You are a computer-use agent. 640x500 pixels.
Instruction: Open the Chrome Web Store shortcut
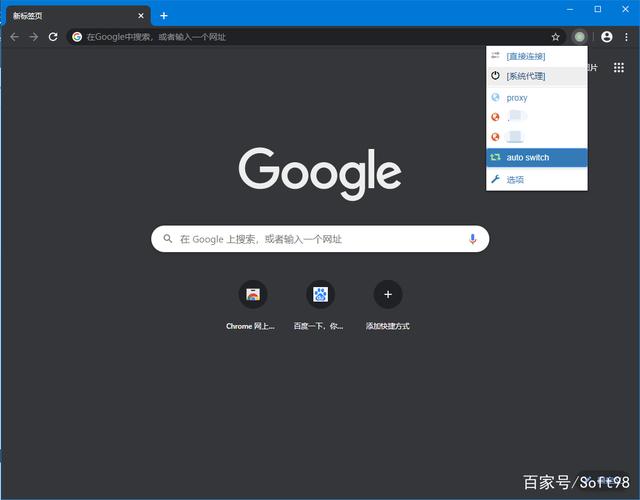(253, 294)
